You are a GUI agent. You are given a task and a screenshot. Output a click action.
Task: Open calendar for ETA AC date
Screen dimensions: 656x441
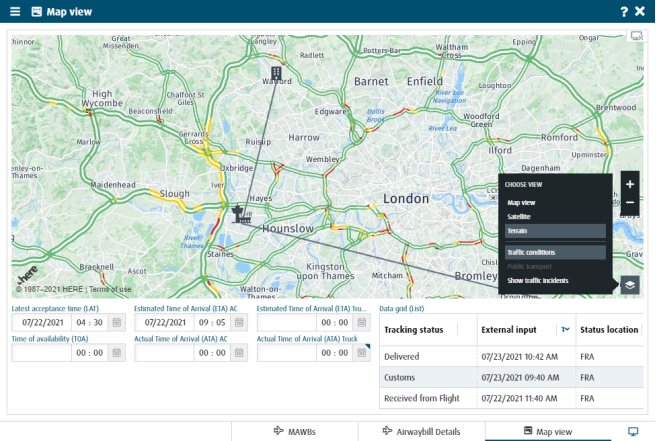(x=239, y=323)
